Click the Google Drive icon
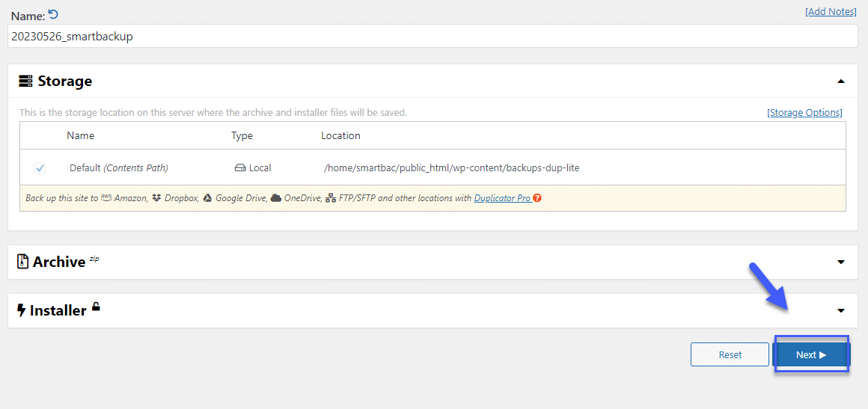868x409 pixels. click(207, 197)
